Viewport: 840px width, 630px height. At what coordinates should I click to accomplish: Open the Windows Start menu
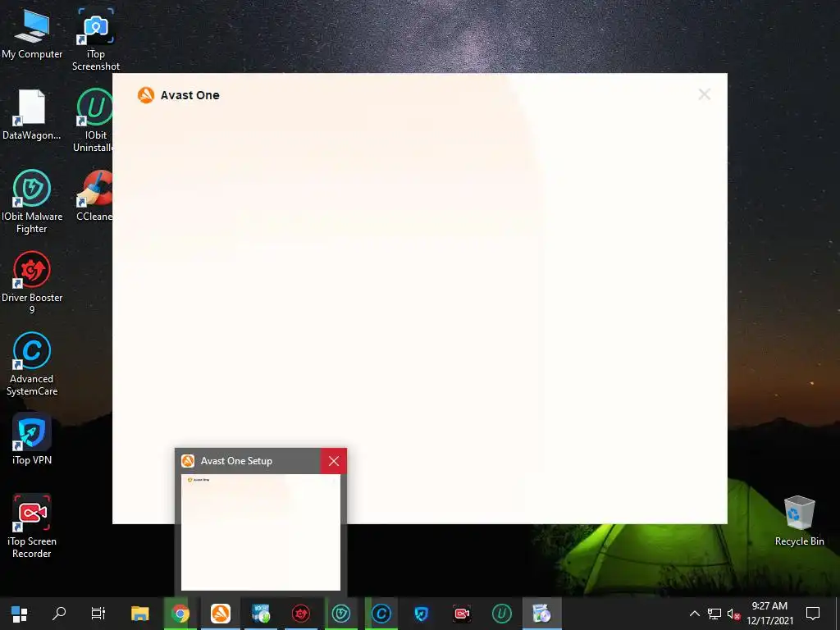click(20, 614)
